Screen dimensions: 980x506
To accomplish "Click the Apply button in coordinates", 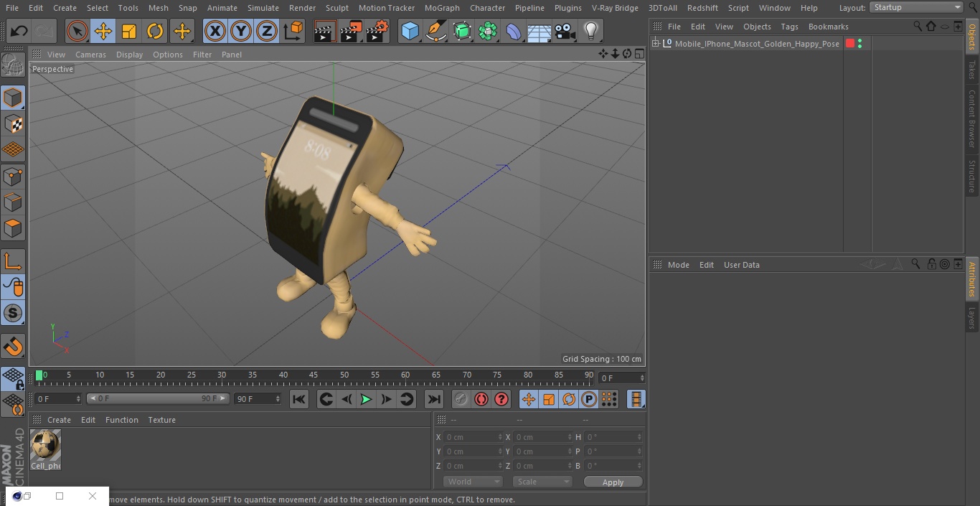I will point(613,482).
